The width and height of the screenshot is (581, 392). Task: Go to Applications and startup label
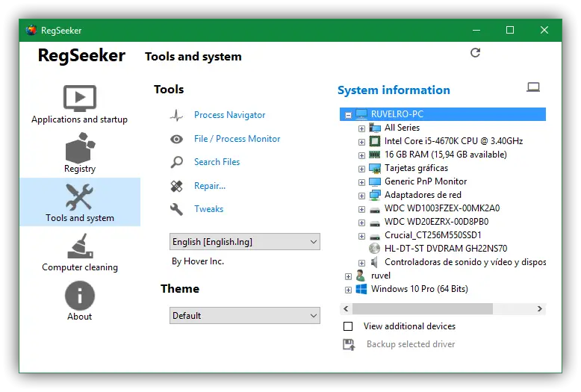click(79, 119)
